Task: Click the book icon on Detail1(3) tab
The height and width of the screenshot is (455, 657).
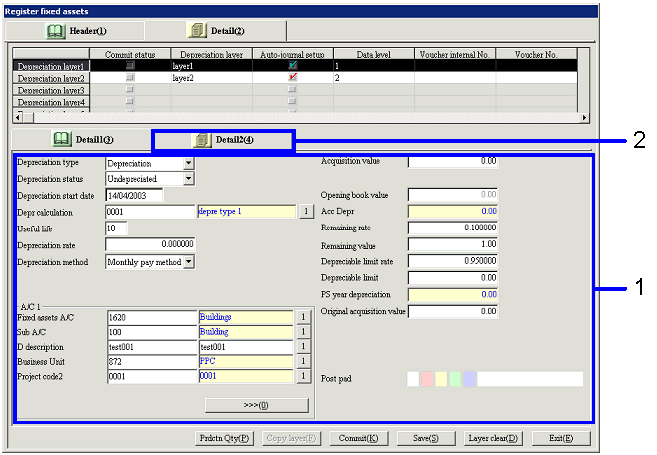Action: click(x=62, y=140)
